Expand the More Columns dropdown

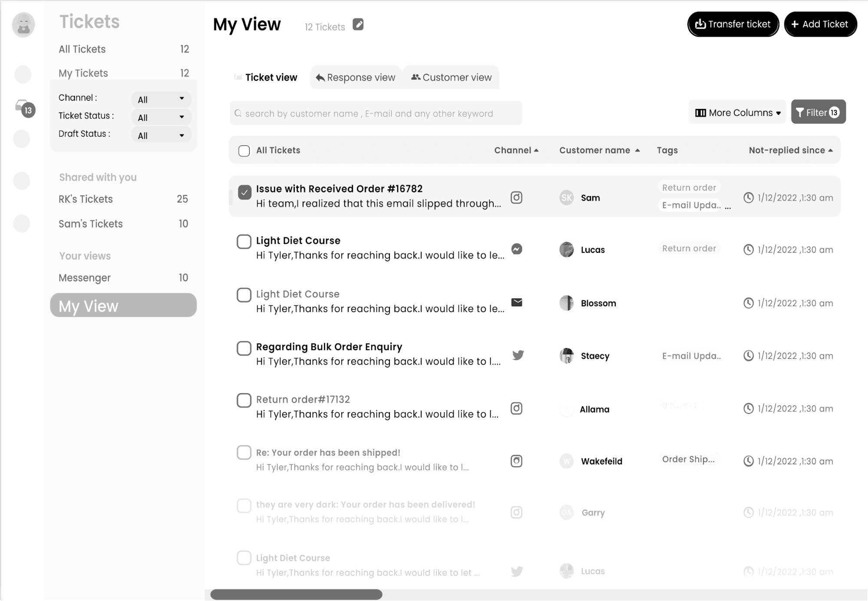[737, 112]
